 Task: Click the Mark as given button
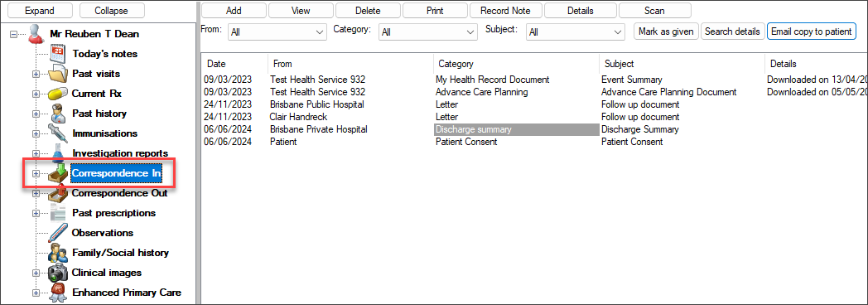666,31
